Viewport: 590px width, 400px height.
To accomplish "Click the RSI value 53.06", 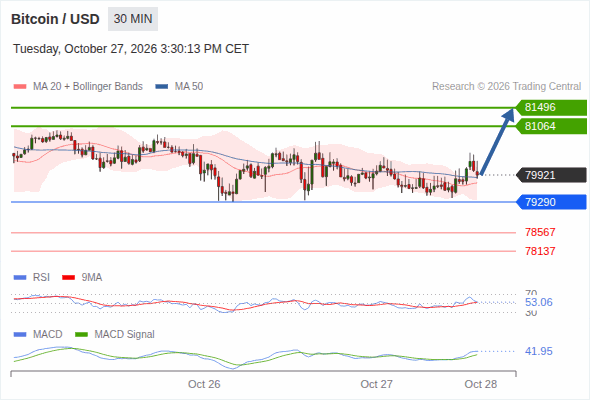I will pyautogui.click(x=539, y=302).
